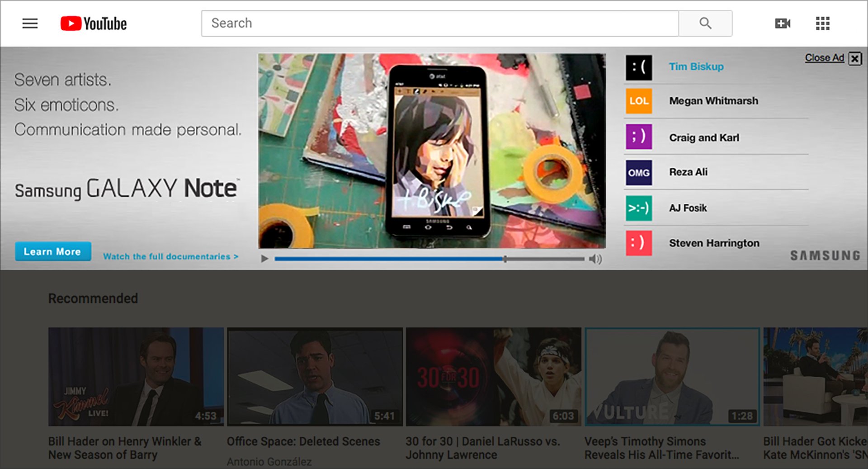Go to the YouTube home logo
This screenshot has width=868, height=469.
point(94,24)
